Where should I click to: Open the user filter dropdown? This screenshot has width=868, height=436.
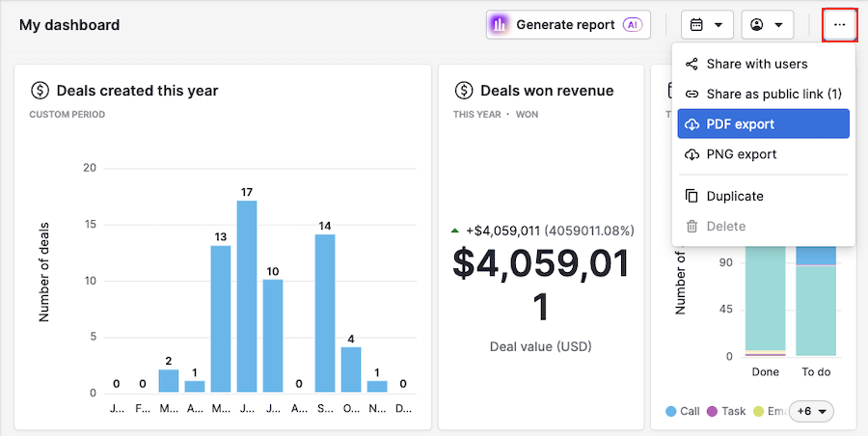click(767, 25)
